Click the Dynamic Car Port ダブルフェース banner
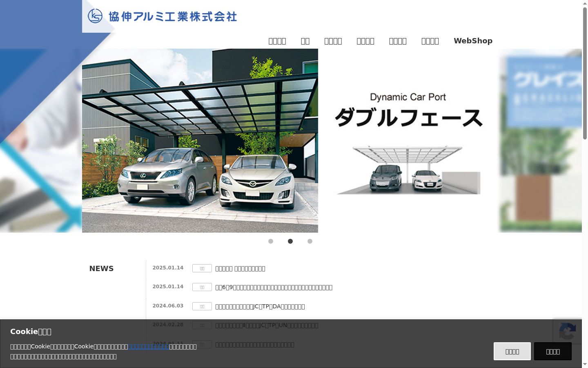This screenshot has height=368, width=588. [409, 141]
